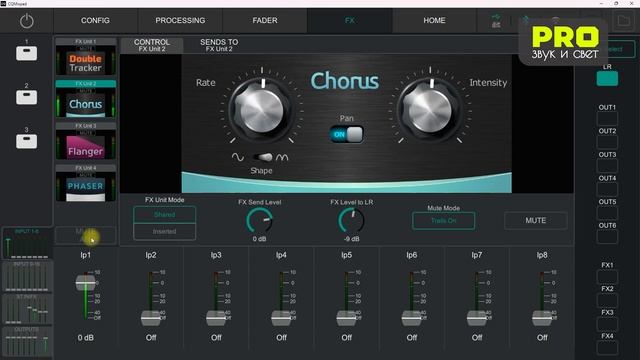The height and width of the screenshot is (360, 640).
Task: Switch to the FADER tab
Action: tap(265, 20)
